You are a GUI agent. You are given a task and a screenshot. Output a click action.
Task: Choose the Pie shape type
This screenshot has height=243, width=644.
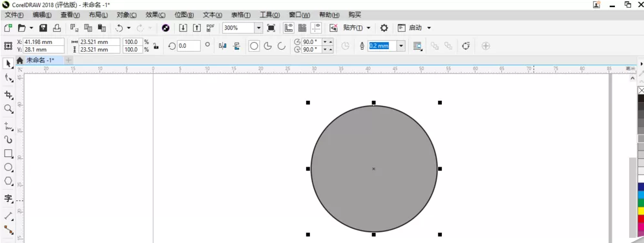click(x=268, y=46)
